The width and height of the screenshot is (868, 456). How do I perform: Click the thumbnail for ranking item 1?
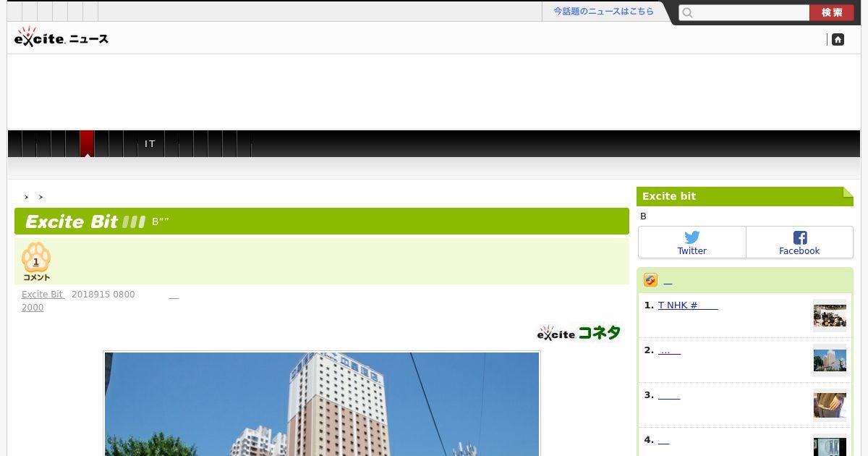[830, 316]
